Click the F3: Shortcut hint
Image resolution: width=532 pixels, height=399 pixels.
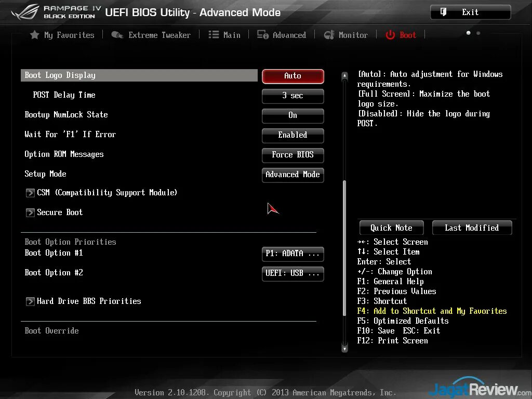point(382,301)
